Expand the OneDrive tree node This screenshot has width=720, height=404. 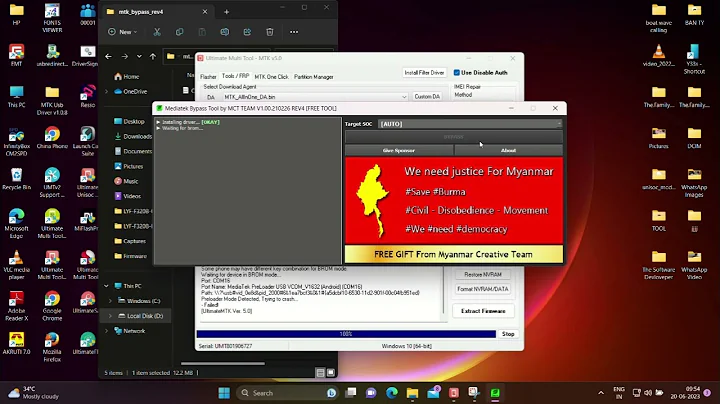click(107, 91)
